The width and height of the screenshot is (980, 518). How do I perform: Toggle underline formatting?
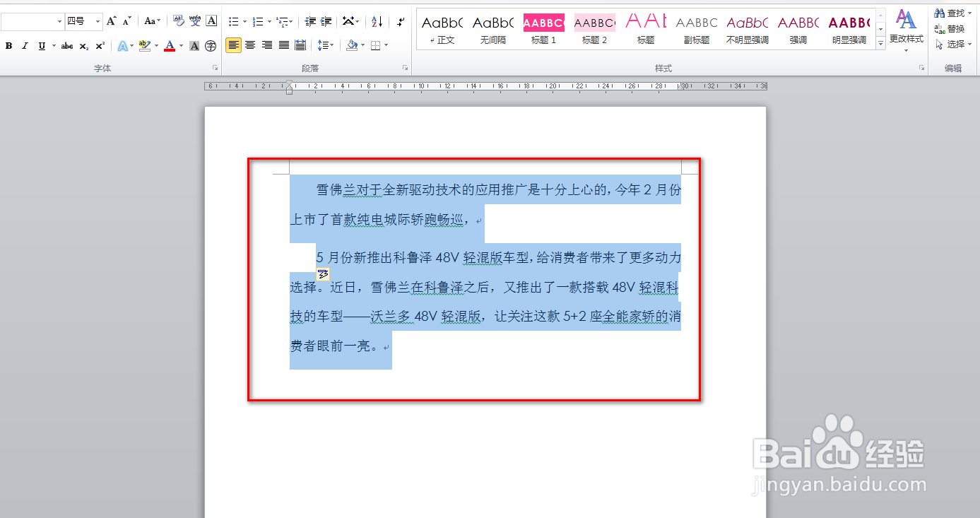[42, 46]
